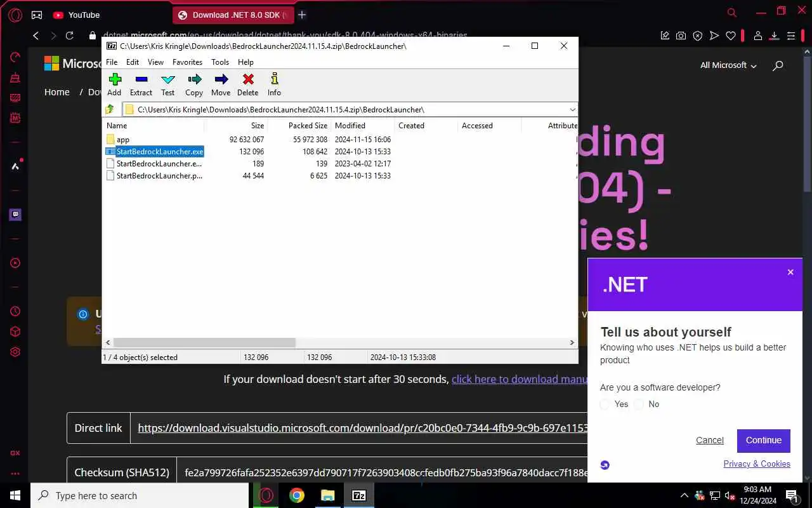812x508 pixels.
Task: Open Twitch in Opera sidebar
Action: (x=15, y=215)
